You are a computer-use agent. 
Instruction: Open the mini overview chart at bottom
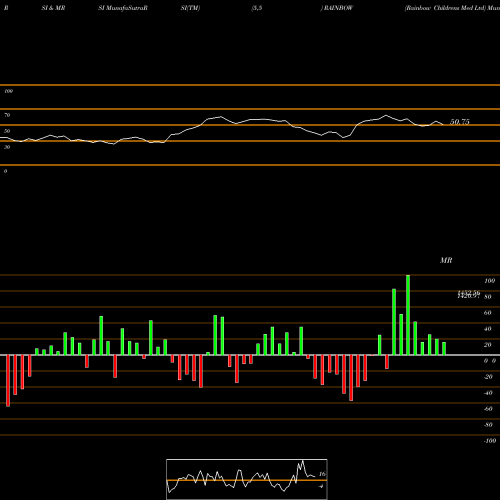click(x=247, y=479)
